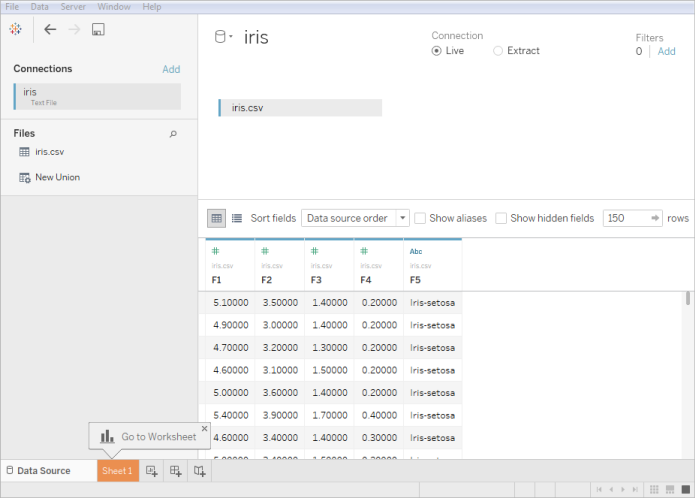
Task: Open the Sort fields dropdown
Action: point(355,218)
